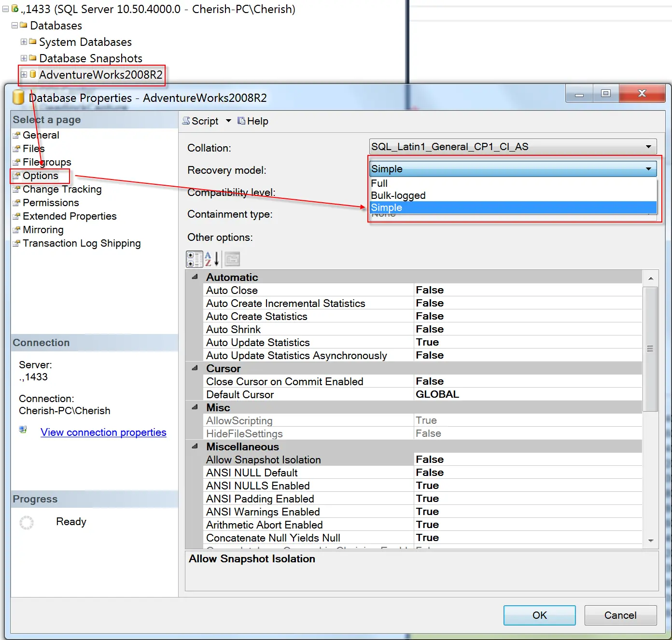Choose Full in the recovery model list
The image size is (672, 640).
(513, 183)
